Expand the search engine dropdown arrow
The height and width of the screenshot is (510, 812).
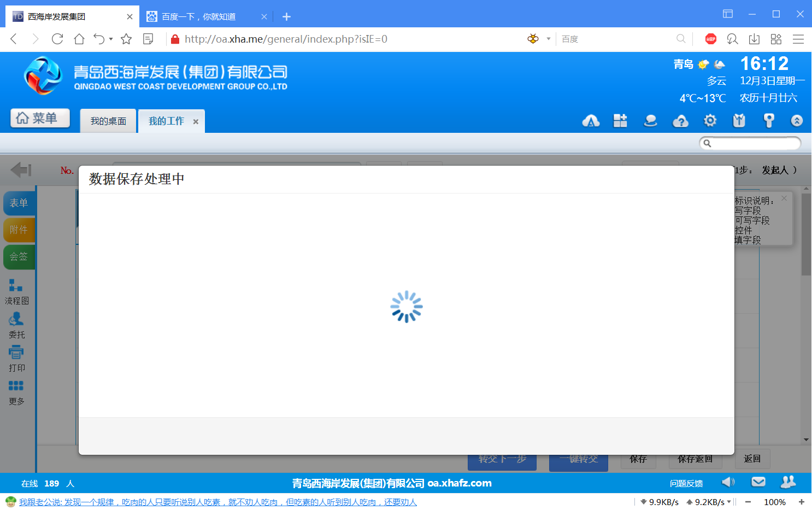tap(549, 39)
